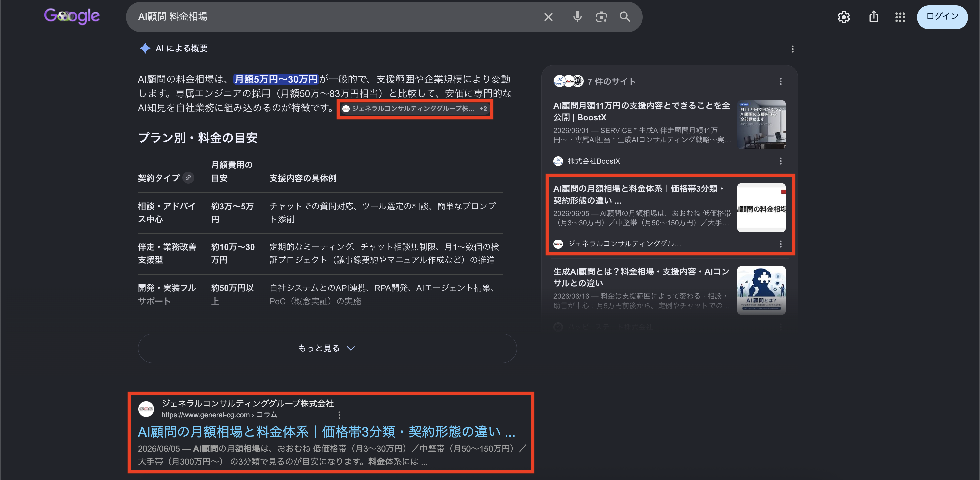Open the ジェネラルコンサルティンググループ株… +2 source chip
Viewport: 980px width, 480px height.
415,109
